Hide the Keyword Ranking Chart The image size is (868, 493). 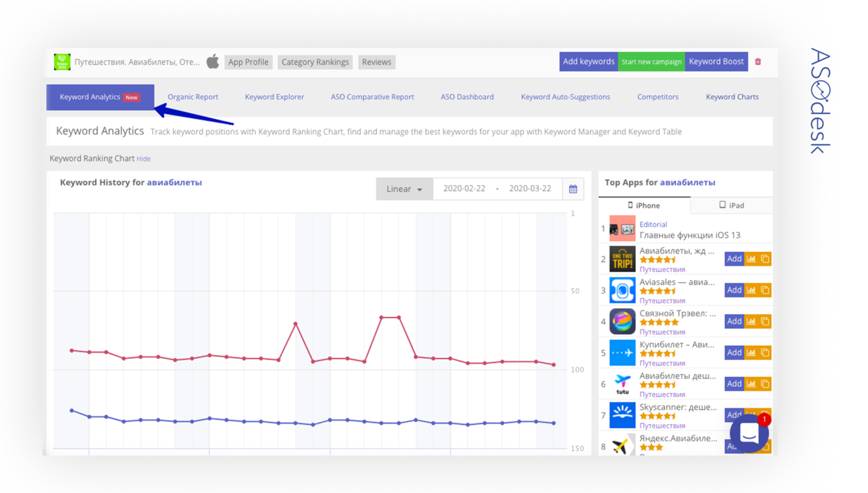(x=143, y=159)
